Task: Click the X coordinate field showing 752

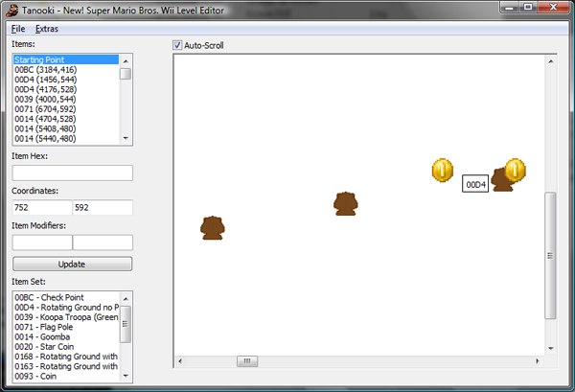Action: pyautogui.click(x=42, y=208)
